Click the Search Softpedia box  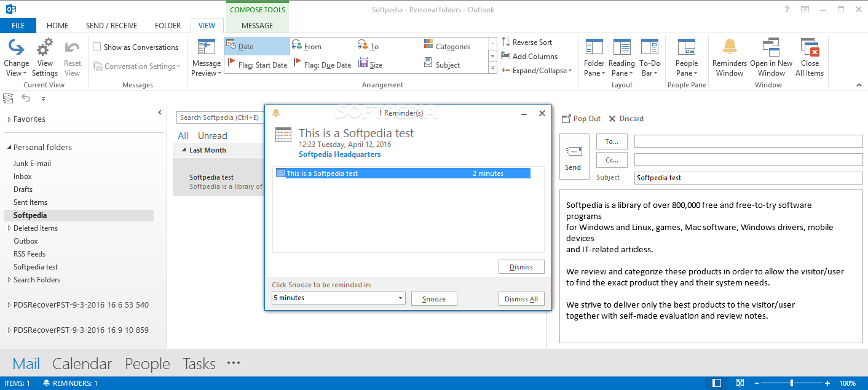tap(220, 117)
